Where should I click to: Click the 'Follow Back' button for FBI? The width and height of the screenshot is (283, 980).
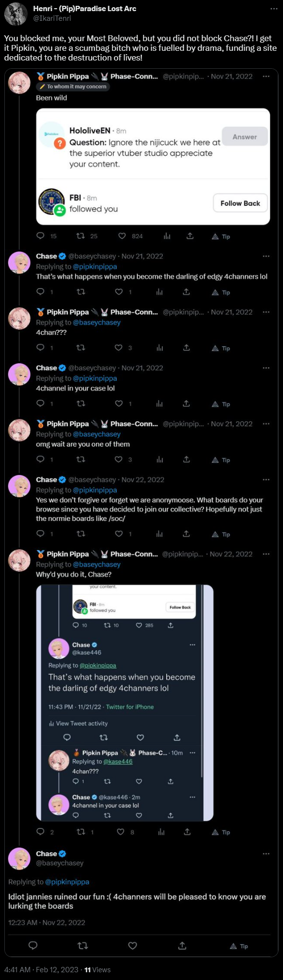[x=240, y=203]
